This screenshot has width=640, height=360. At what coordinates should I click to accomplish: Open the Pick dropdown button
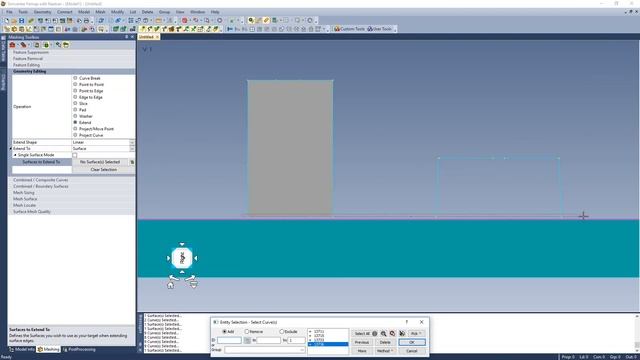point(416,333)
